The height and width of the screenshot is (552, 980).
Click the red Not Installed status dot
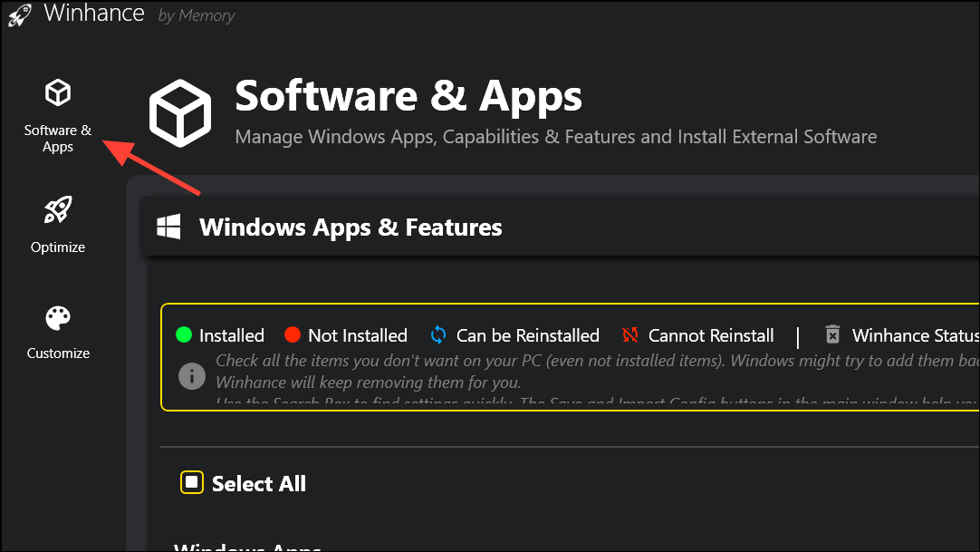[x=293, y=335]
